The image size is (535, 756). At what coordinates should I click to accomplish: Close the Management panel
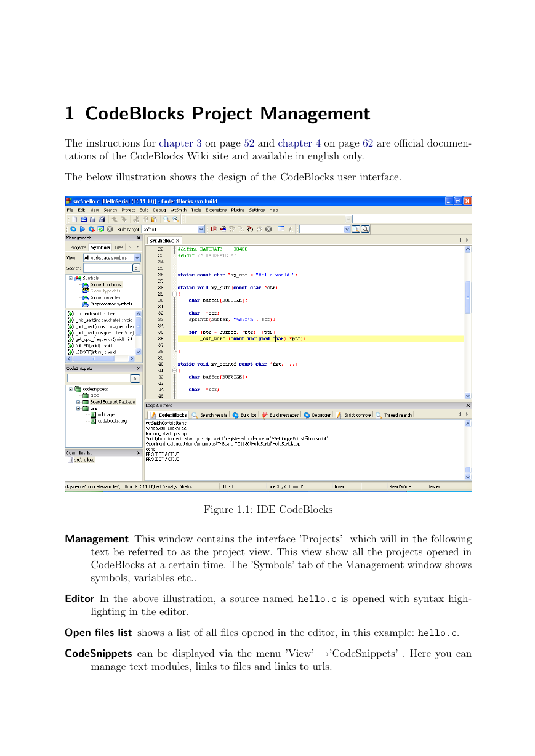pos(139,238)
